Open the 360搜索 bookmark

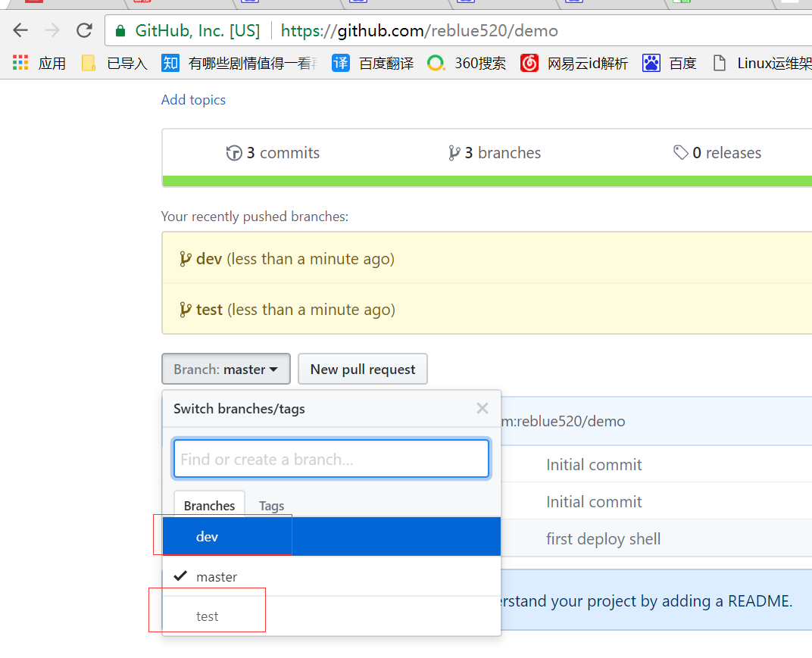(x=466, y=63)
